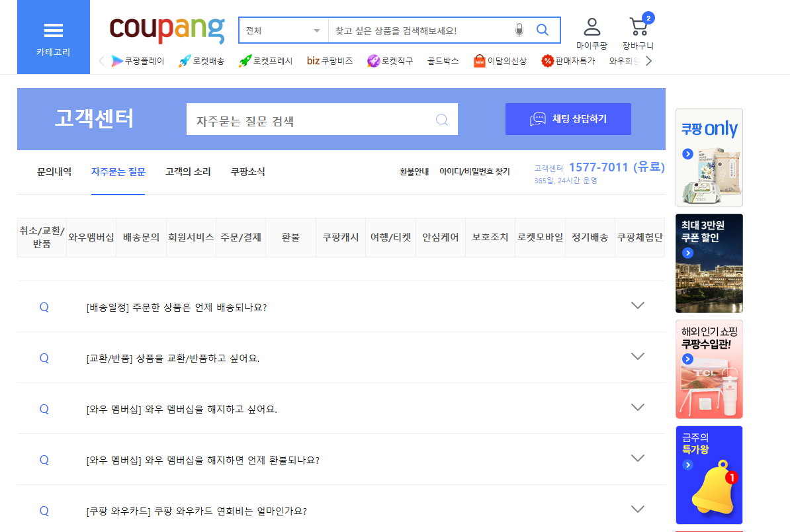The image size is (790, 532).
Task: Open the 골드박스 link
Action: pos(443,61)
